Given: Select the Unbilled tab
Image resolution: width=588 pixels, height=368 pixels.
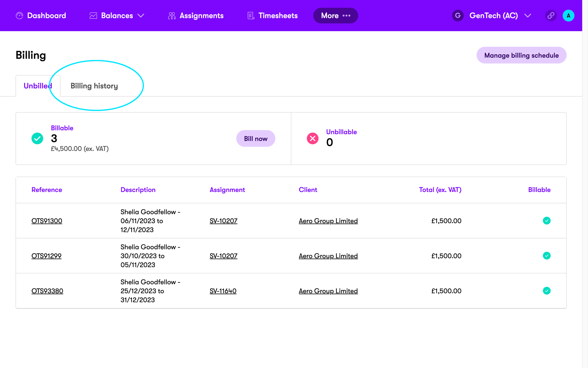Looking at the screenshot, I should pos(38,86).
